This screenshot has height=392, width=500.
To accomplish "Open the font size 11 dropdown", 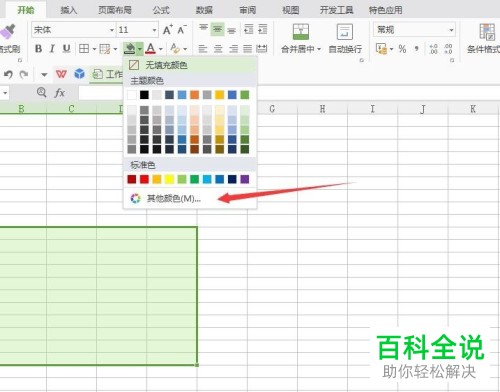I will [x=154, y=30].
